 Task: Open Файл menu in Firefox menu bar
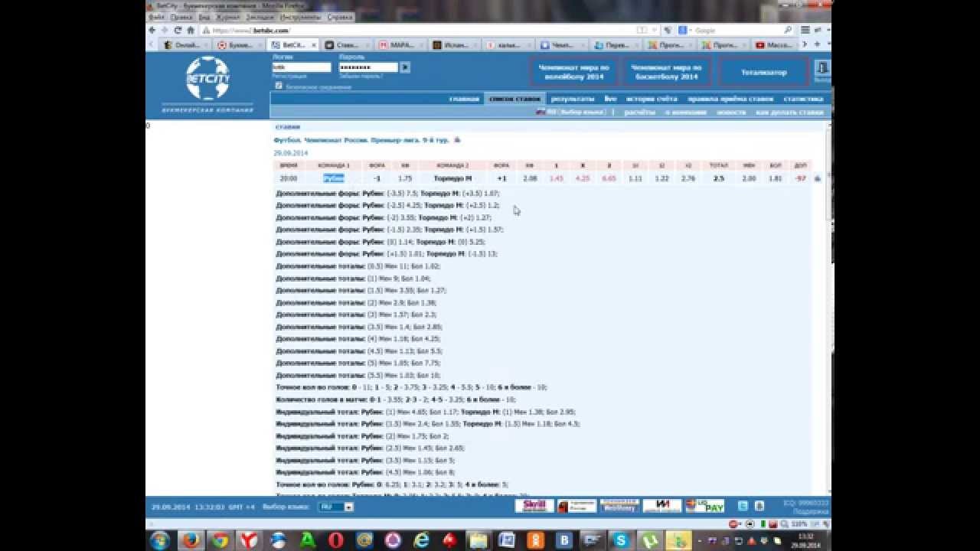(156, 16)
